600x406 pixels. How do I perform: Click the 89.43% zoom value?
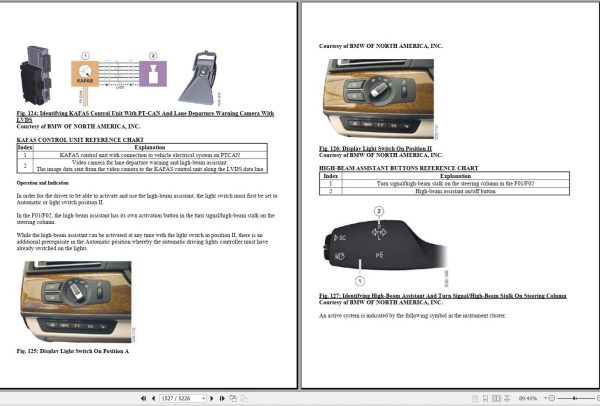pos(528,398)
